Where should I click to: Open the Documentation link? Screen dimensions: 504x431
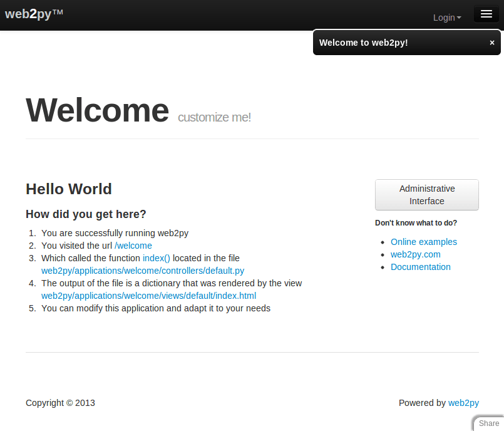click(x=421, y=267)
